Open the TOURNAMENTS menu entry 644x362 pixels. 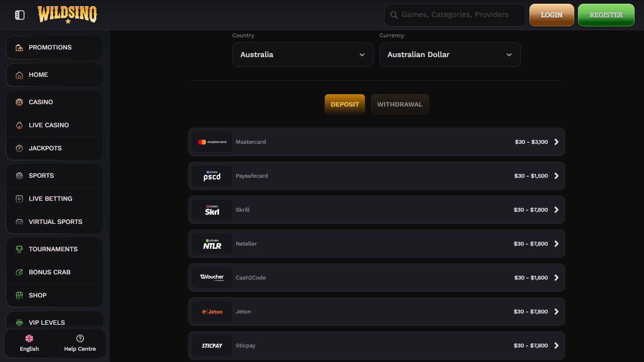point(54,249)
